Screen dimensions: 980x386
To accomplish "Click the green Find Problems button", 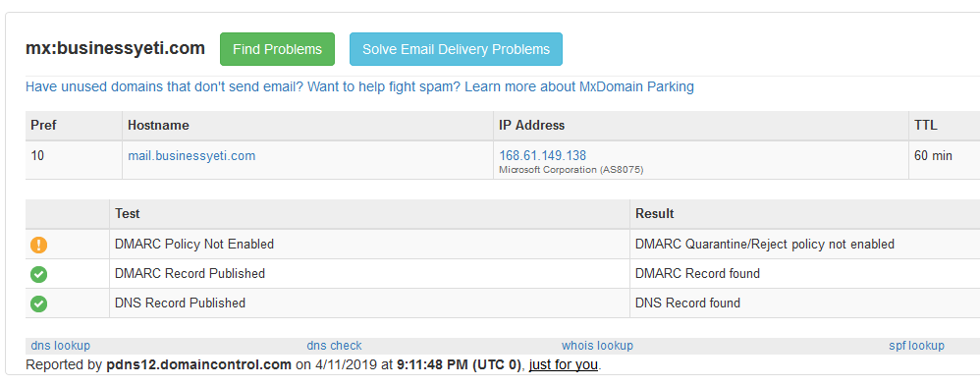I will click(278, 49).
